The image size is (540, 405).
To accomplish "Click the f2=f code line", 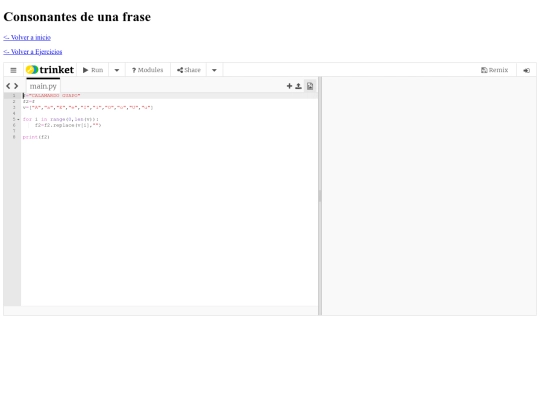I will pos(29,102).
